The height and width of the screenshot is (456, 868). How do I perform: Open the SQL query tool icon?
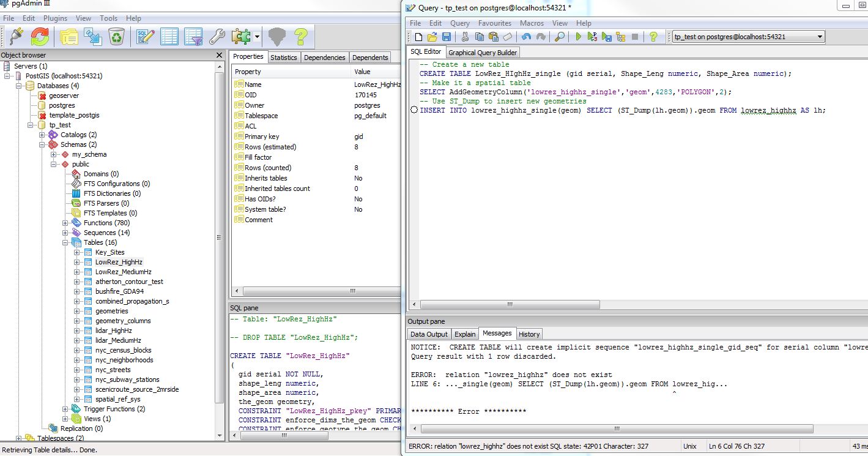[x=146, y=37]
